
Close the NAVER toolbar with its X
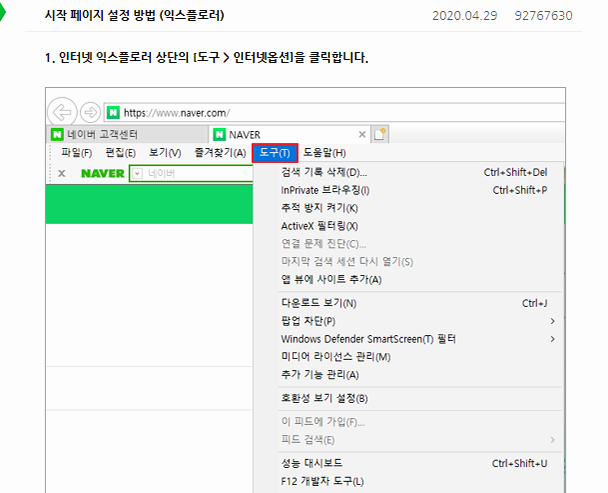tap(62, 173)
